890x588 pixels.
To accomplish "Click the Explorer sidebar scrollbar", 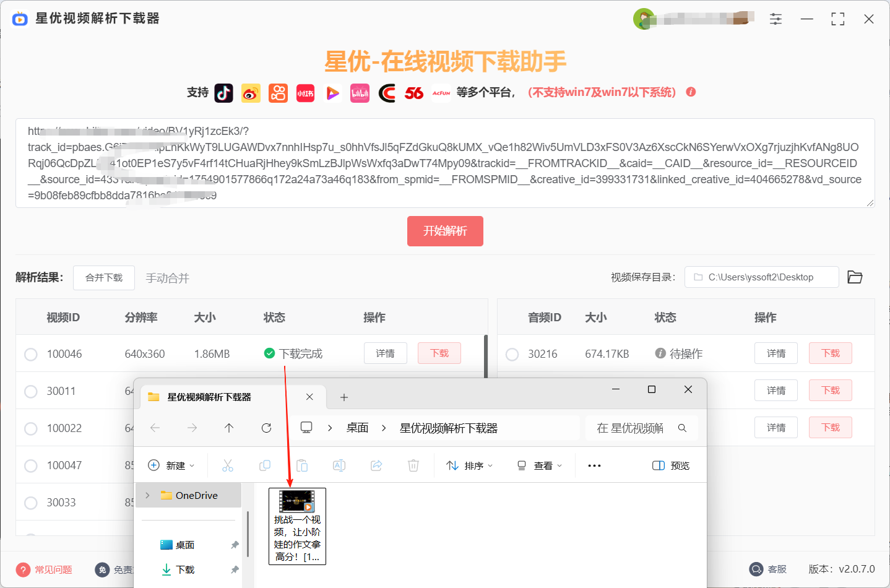I will 248,534.
